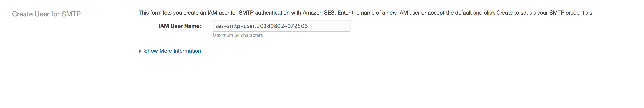This screenshot has height=108, width=644.
Task: Expand the Show More Information triangle
Action: pyautogui.click(x=140, y=51)
